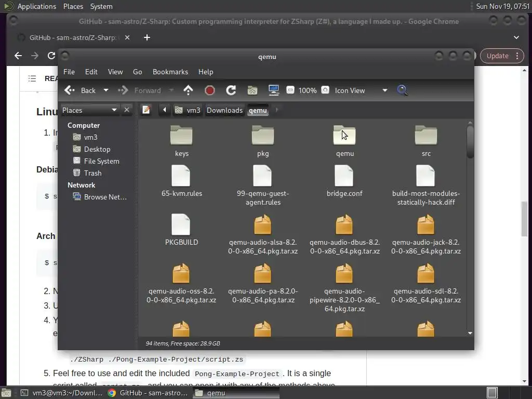Image resolution: width=532 pixels, height=399 pixels.
Task: Select the build-most-modules-statically-hack.diff file icon
Action: tap(425, 176)
